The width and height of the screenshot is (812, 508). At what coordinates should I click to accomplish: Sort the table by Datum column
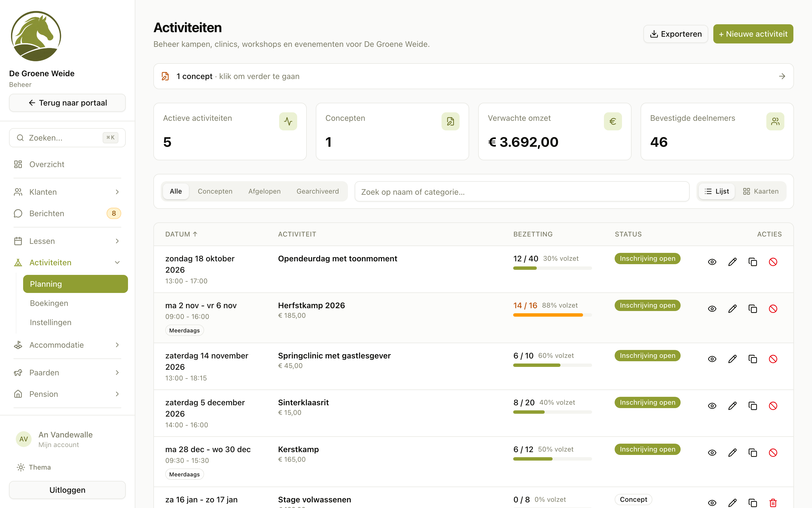pos(181,234)
